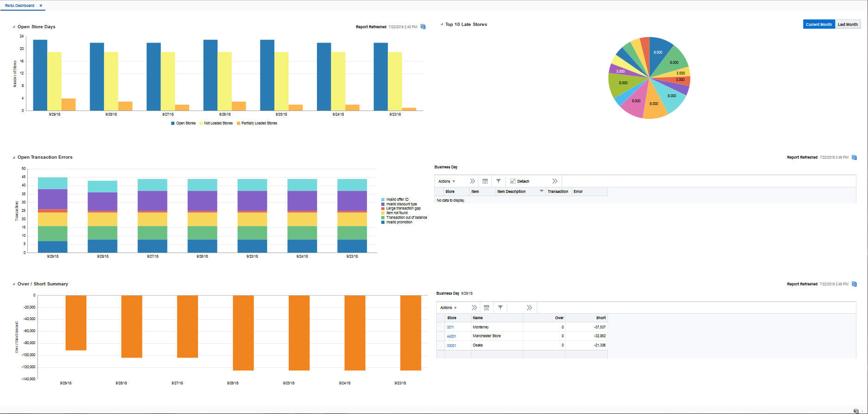The width and height of the screenshot is (868, 414).
Task: Collapse the Over / Short Summary section
Action: 14,284
